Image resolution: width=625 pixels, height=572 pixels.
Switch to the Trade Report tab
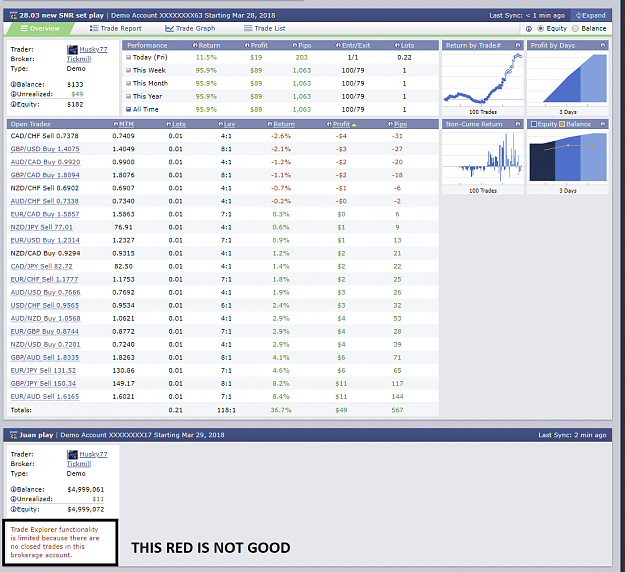pos(116,29)
